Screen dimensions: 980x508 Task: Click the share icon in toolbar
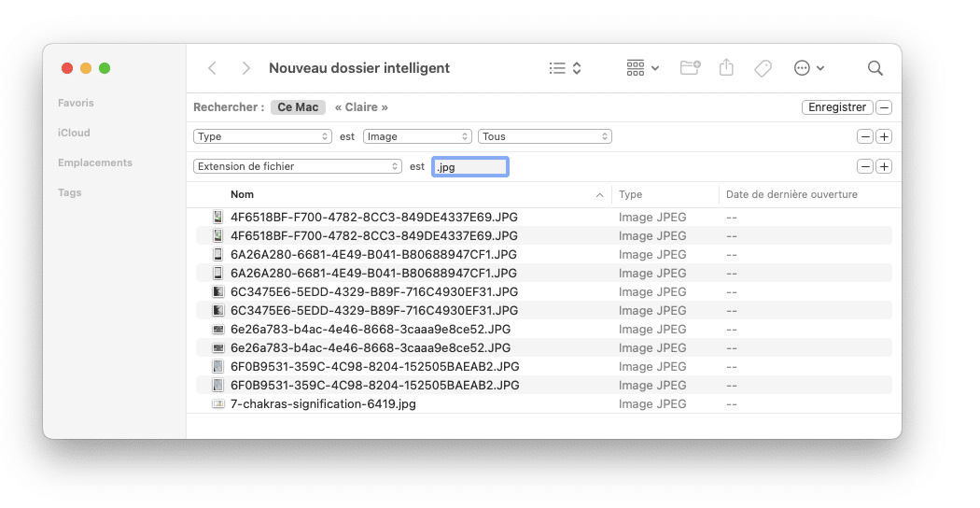727,68
